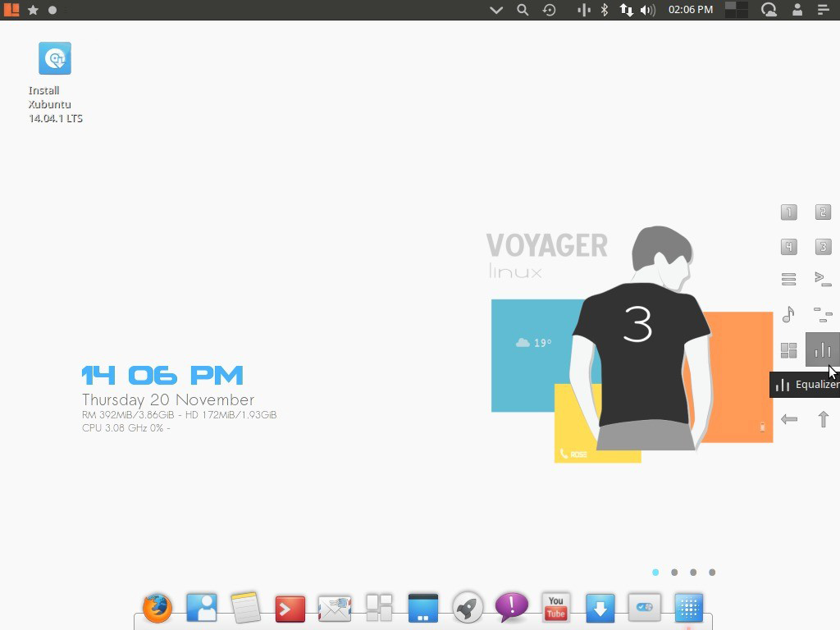Open the blue dotted app grid in the dock
This screenshot has width=840, height=630.
click(688, 608)
